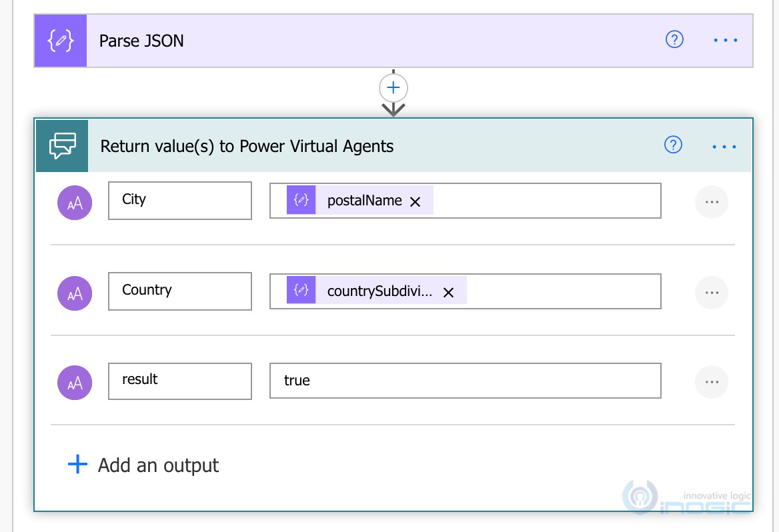Open options menu for City output
Screen dimensions: 779x532
tap(711, 201)
